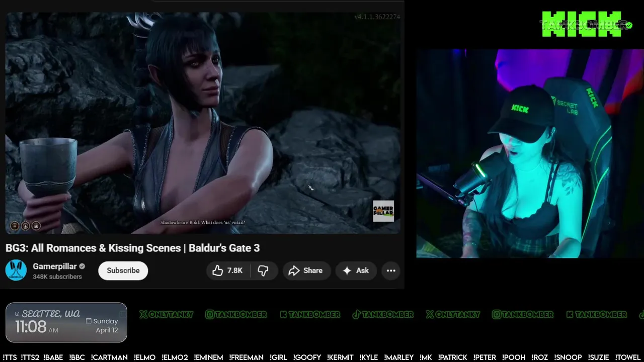The height and width of the screenshot is (362, 644).
Task: Click the BG3 All Romances video title
Action: (x=132, y=248)
